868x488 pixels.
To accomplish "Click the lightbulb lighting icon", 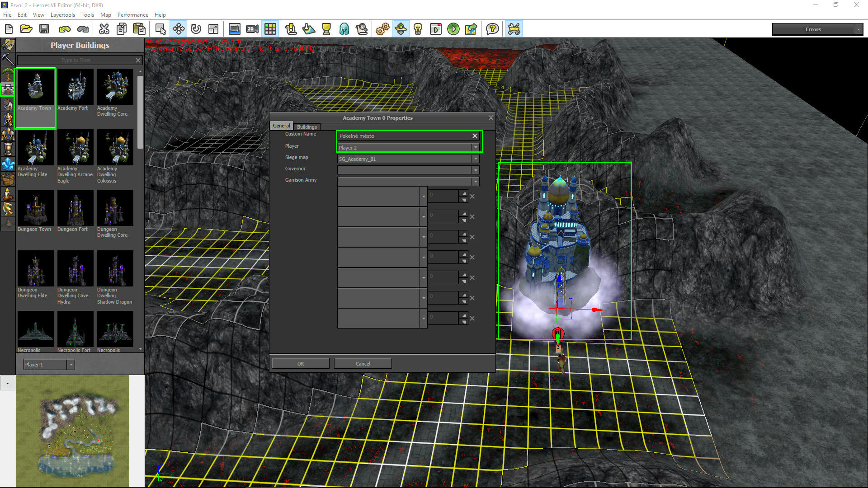I will [418, 29].
